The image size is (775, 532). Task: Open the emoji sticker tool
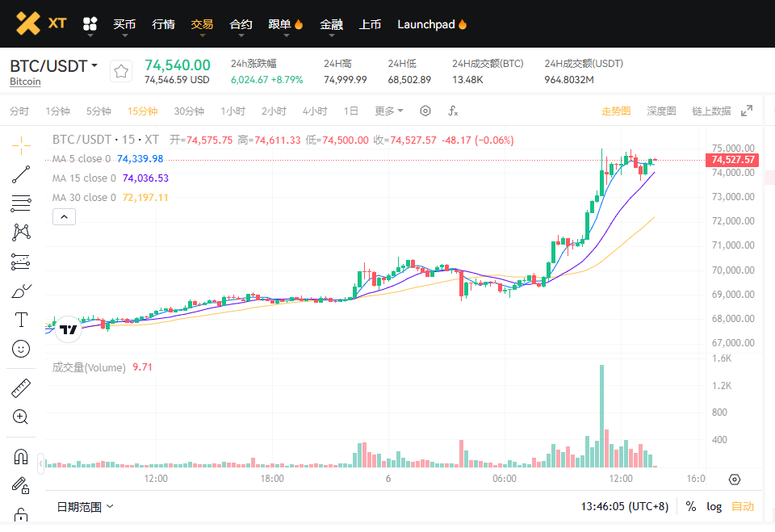pyautogui.click(x=20, y=349)
